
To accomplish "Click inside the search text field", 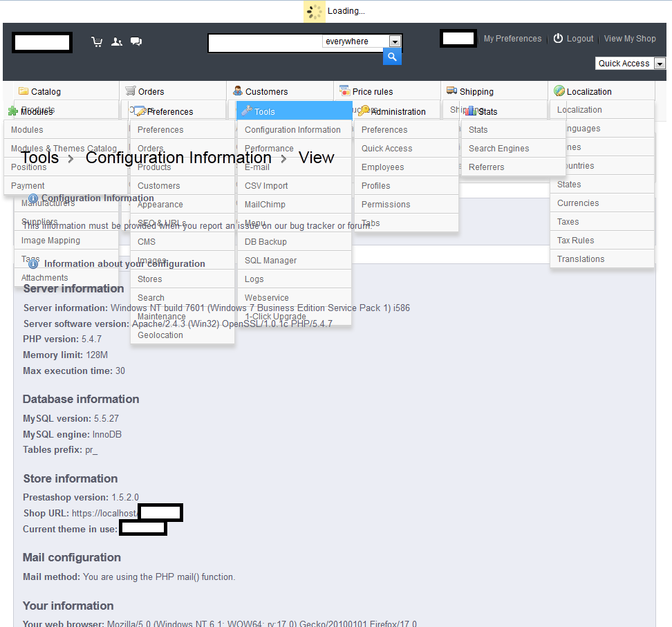I will (265, 44).
